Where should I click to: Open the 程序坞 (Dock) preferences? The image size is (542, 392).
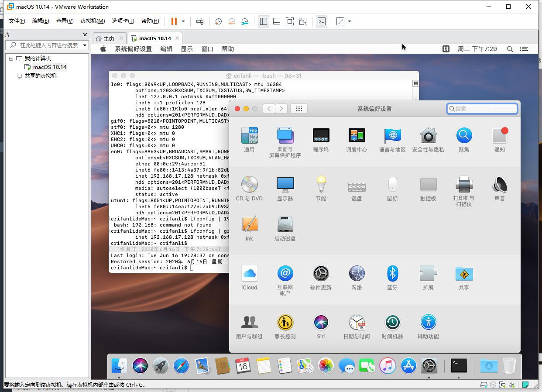[321, 140]
